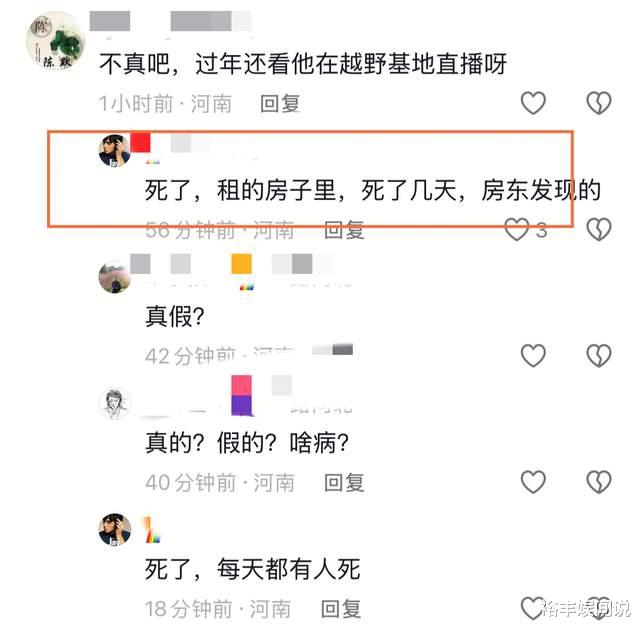Like the comment with 3 likes

517,229
